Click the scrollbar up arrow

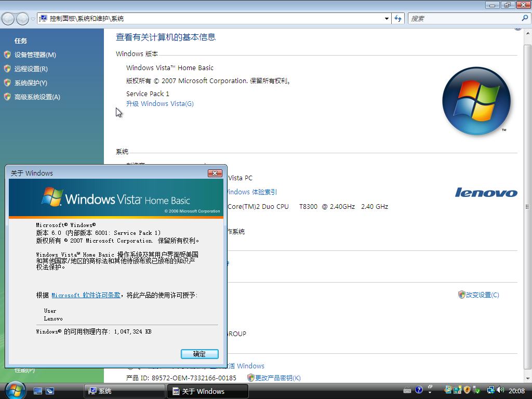coord(528,34)
